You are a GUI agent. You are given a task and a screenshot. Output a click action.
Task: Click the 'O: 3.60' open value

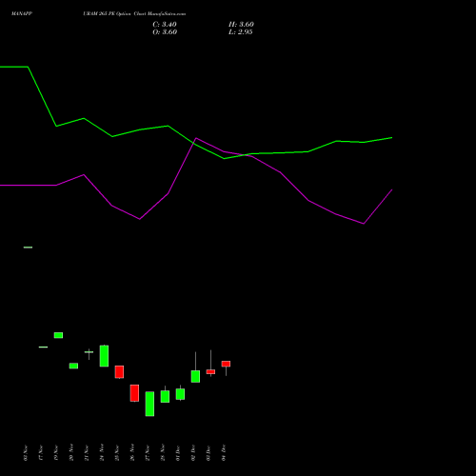coord(165,32)
